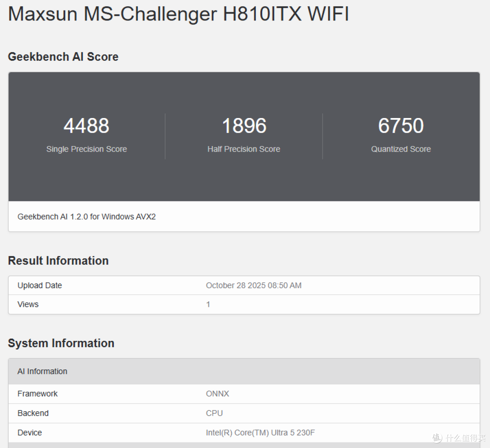Image resolution: width=490 pixels, height=448 pixels.
Task: Click the Half Precision Score label
Action: tap(244, 149)
